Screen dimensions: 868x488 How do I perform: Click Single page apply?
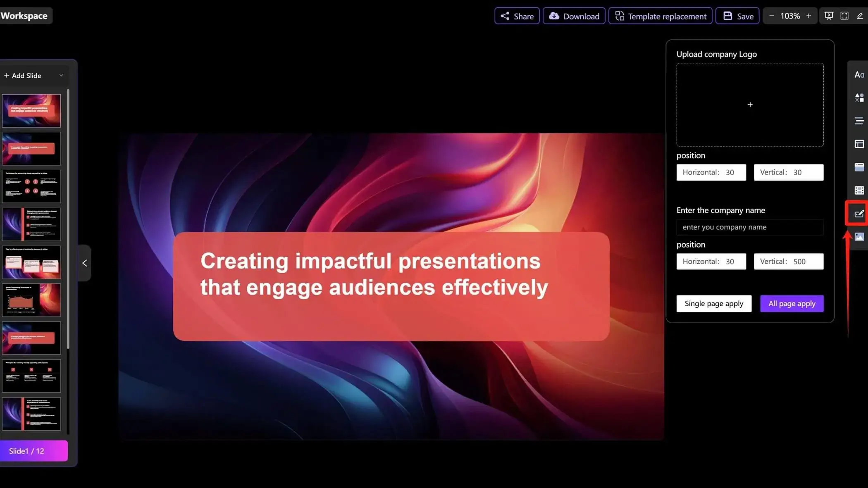point(714,303)
